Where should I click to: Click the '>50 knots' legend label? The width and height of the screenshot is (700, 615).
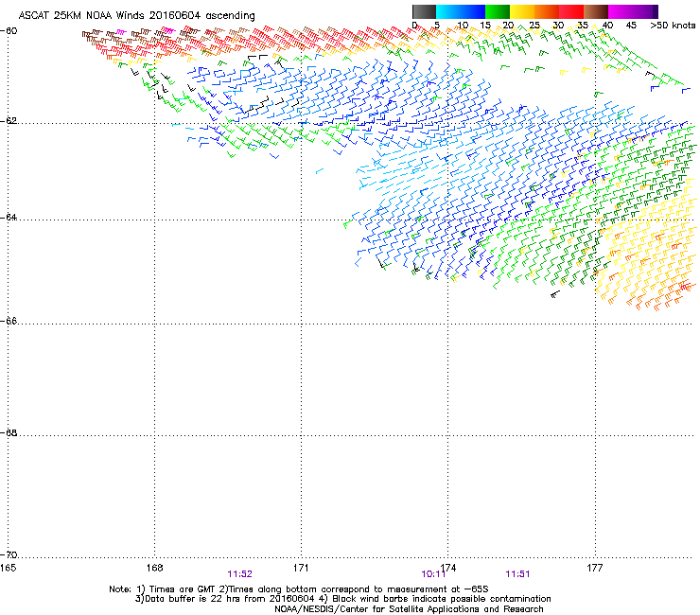(673, 25)
